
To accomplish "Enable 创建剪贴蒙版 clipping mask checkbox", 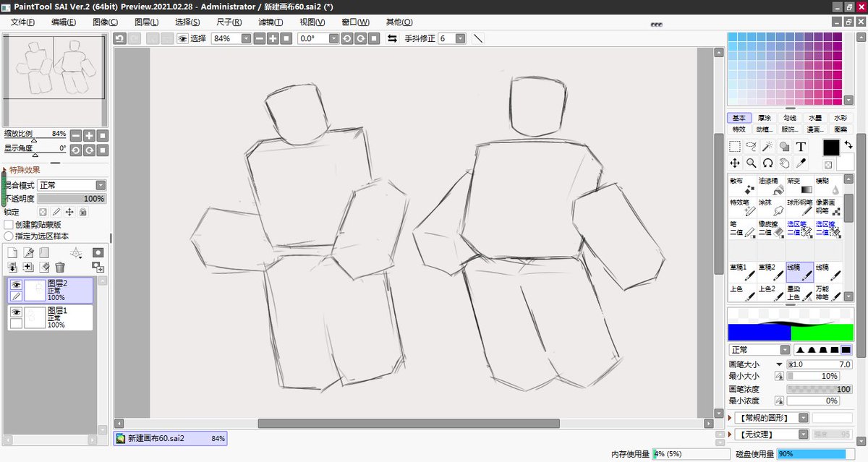I will (9, 225).
